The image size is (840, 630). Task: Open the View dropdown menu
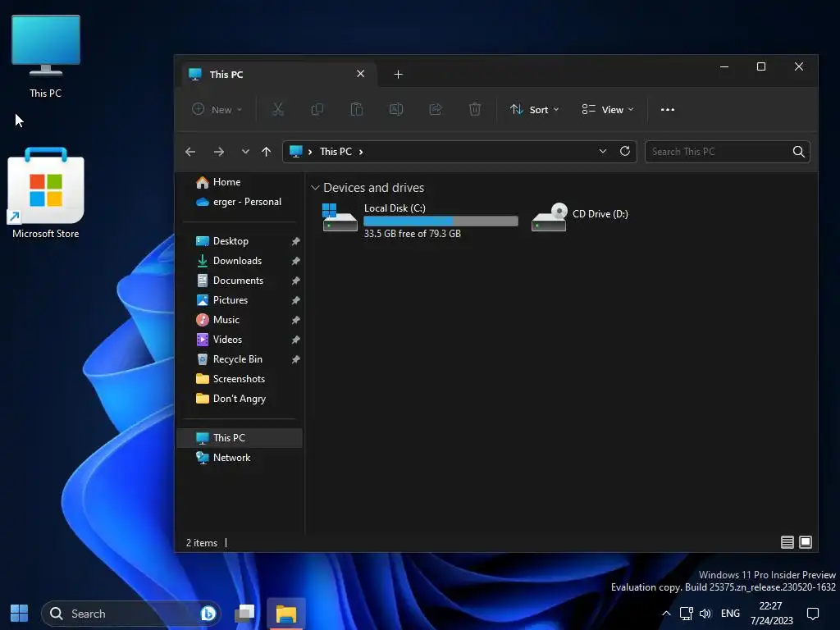608,109
